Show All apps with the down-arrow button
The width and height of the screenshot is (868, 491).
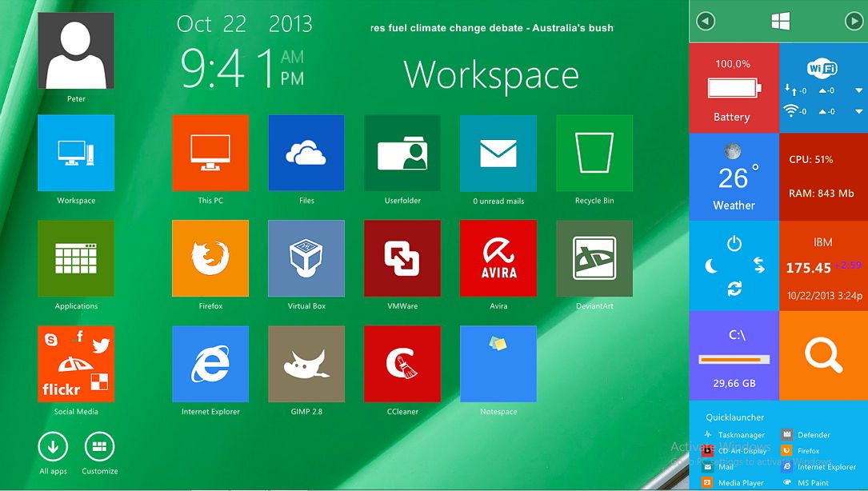point(53,446)
